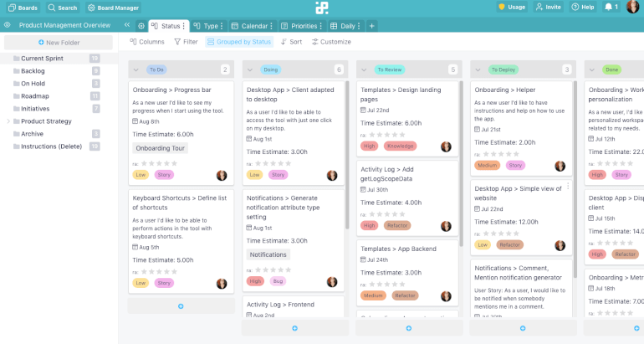Expand the Product Strategy folder
Viewport: 644px width, 344px height.
(8, 121)
